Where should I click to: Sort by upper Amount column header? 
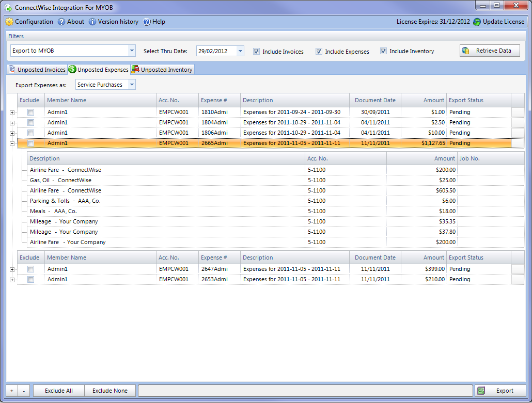(x=424, y=100)
